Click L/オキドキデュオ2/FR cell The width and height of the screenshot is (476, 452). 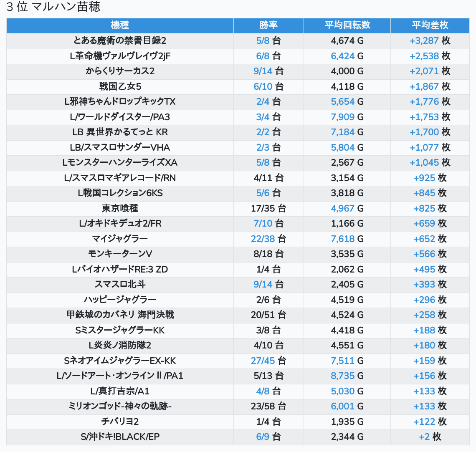click(x=120, y=224)
